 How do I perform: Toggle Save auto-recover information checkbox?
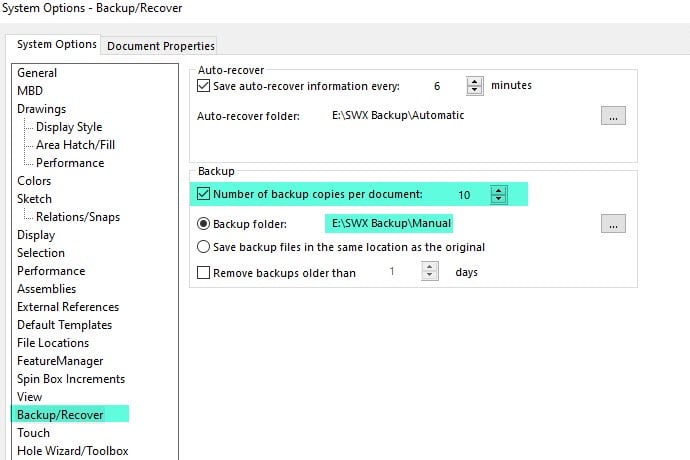tap(203, 85)
